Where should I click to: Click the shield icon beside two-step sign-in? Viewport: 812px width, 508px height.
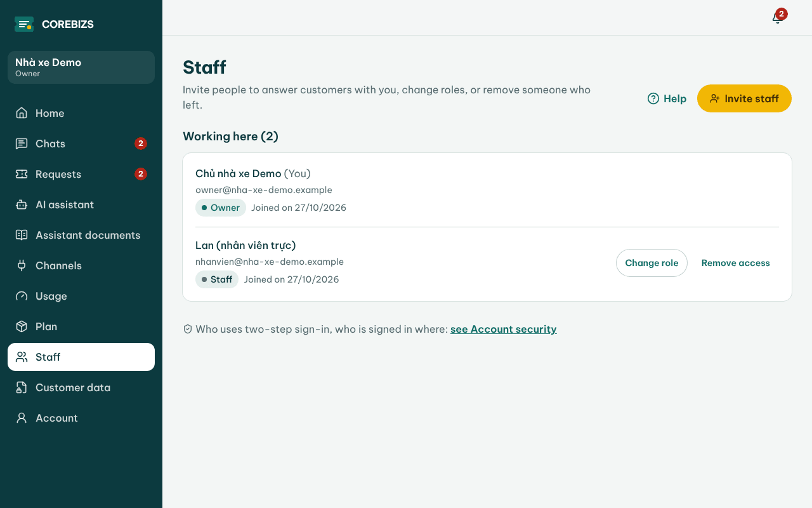188,329
